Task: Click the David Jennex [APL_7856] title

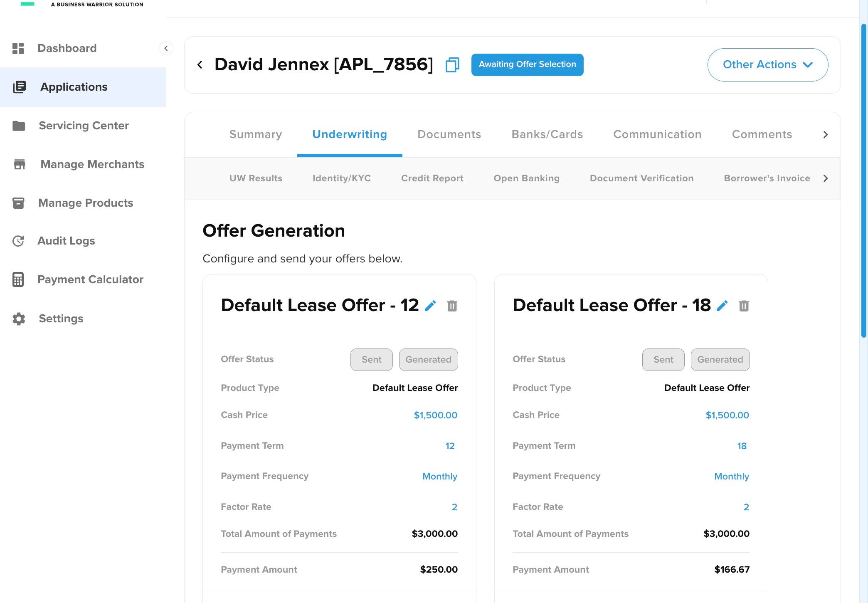Action: (324, 64)
